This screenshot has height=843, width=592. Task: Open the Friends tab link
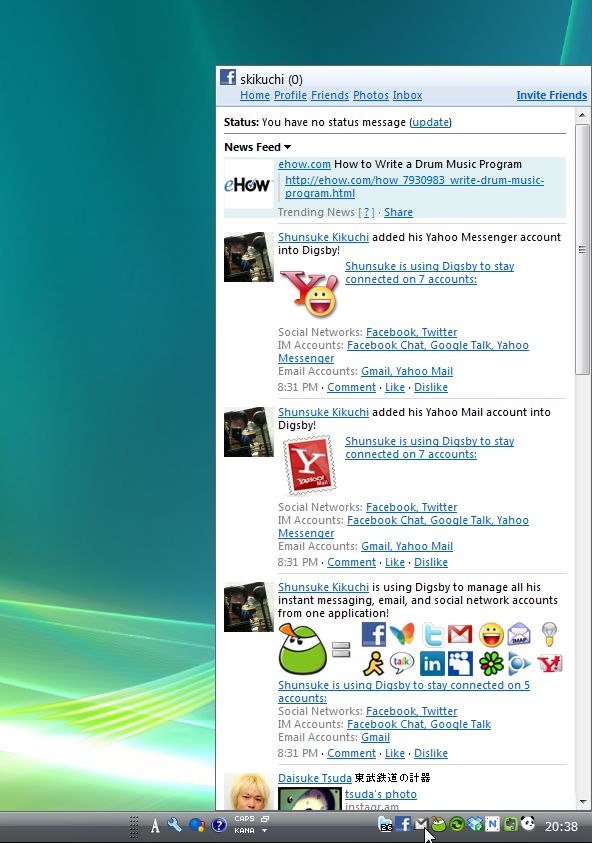(330, 95)
